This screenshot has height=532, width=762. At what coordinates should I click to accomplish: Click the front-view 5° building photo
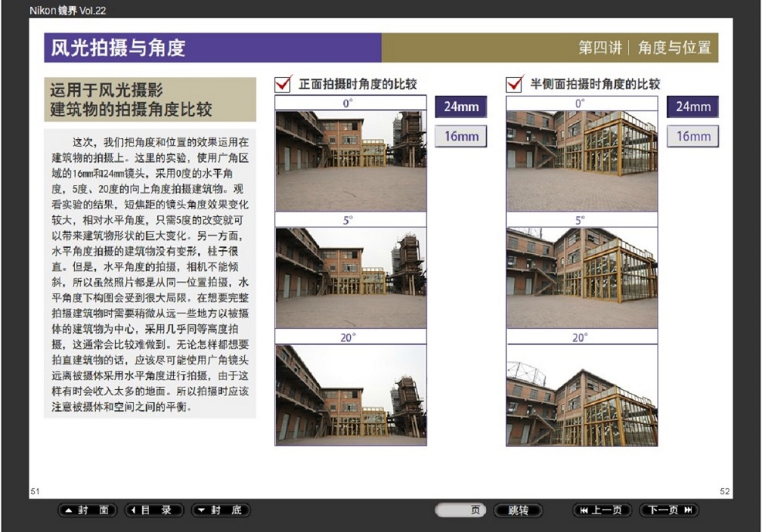click(350, 278)
